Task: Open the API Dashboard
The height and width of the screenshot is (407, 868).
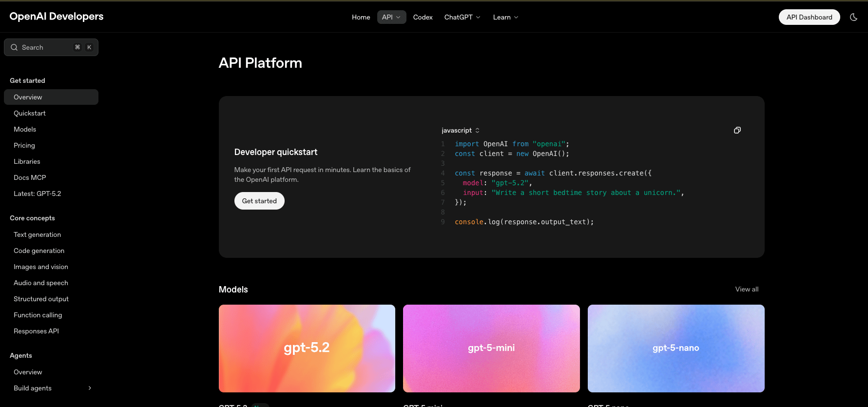Action: [810, 17]
